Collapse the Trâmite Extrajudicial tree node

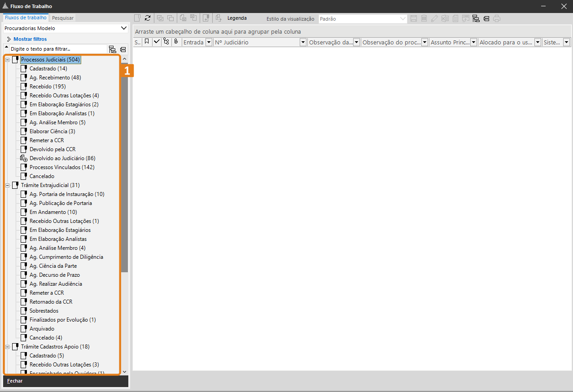(x=7, y=185)
